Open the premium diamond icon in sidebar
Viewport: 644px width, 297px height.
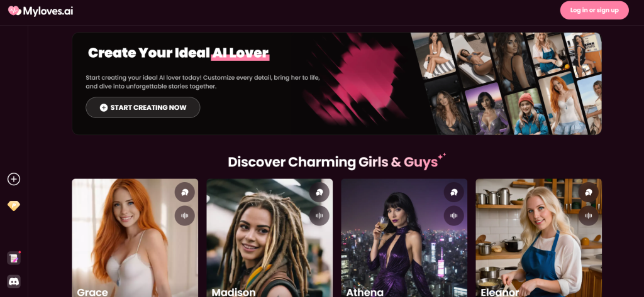14,206
